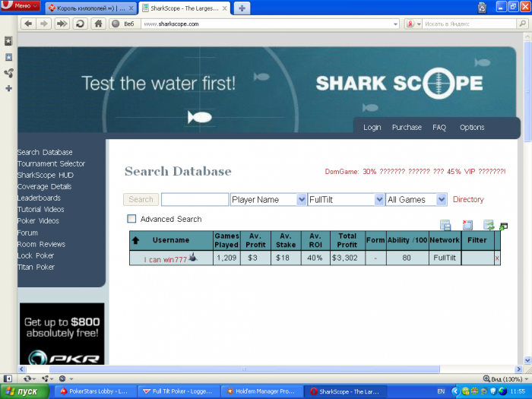The image size is (532, 399).
Task: Open second sidebar panel star icon
Action: (8, 57)
